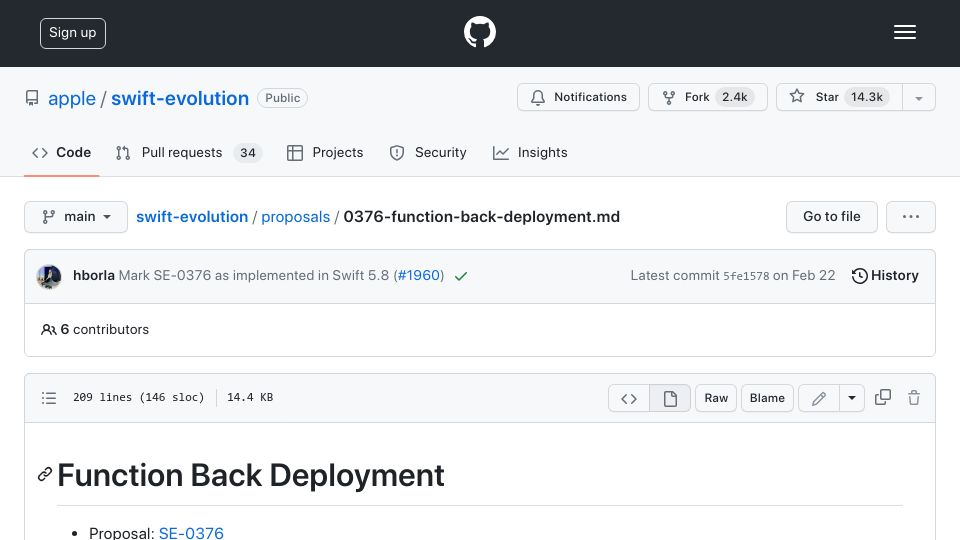
Task: Open the latest commit 5fe1578
Action: [746, 276]
